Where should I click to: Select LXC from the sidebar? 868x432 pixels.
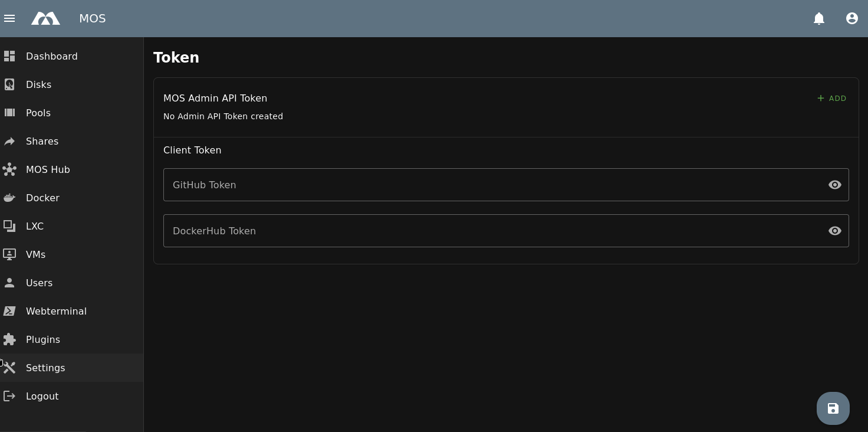pos(35,226)
